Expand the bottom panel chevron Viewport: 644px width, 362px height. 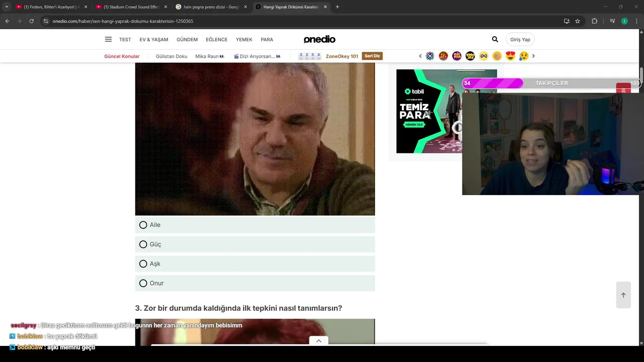pyautogui.click(x=318, y=341)
